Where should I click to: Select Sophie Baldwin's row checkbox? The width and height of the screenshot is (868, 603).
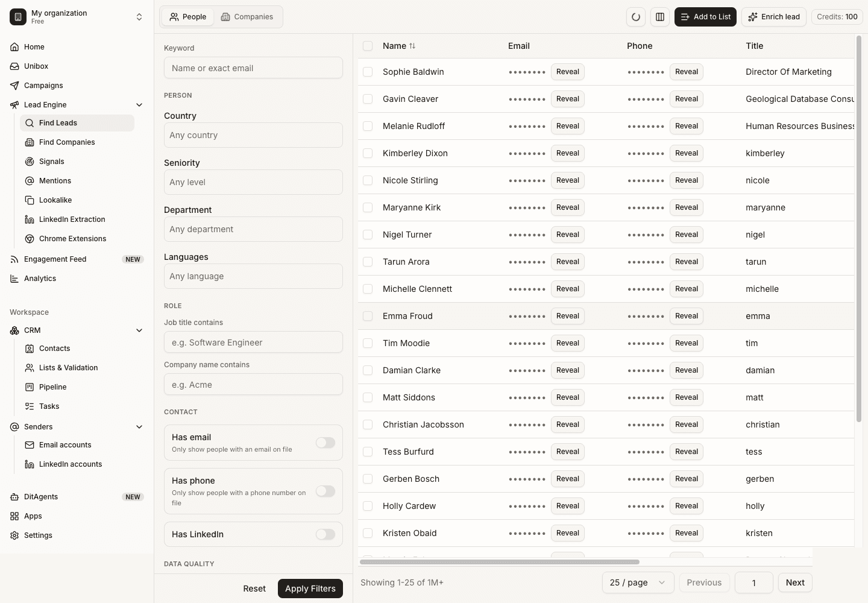tap(368, 72)
